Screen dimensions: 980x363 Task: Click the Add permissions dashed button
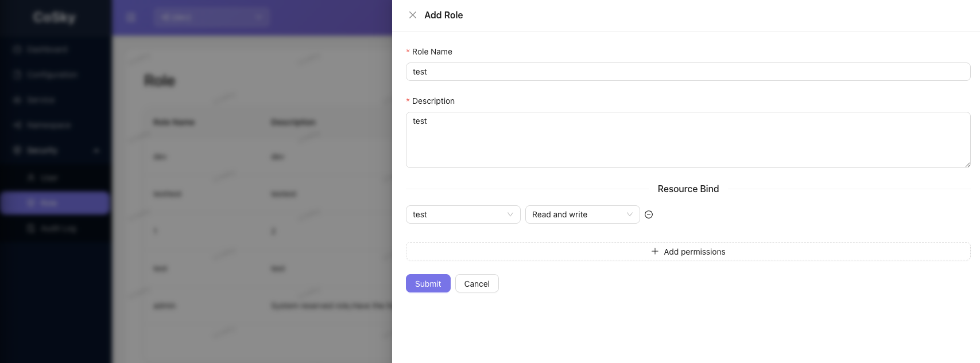click(x=688, y=251)
